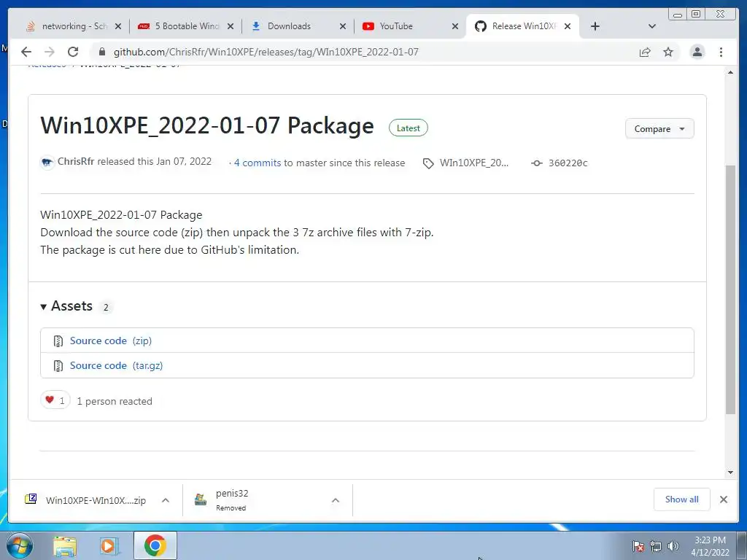Screen dimensions: 747x560
Task: Open the network tray icon
Action: coord(656,546)
